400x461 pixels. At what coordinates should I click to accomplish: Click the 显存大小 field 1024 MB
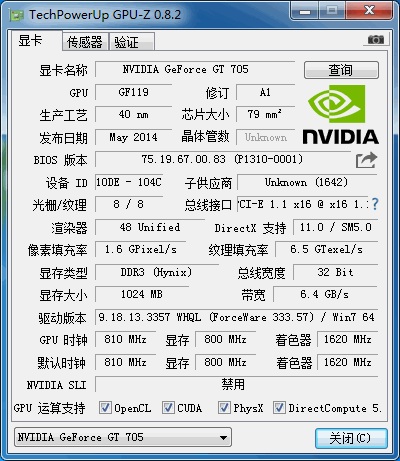(x=142, y=294)
